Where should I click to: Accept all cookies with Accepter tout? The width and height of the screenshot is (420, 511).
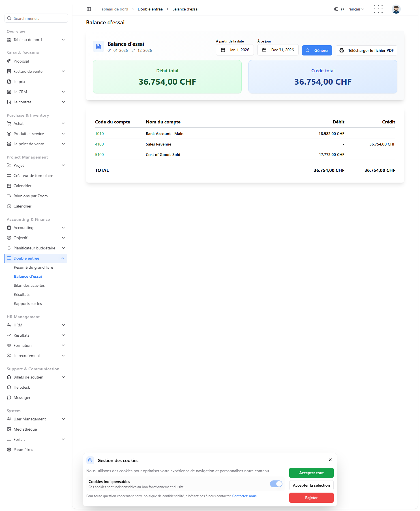[x=311, y=473]
